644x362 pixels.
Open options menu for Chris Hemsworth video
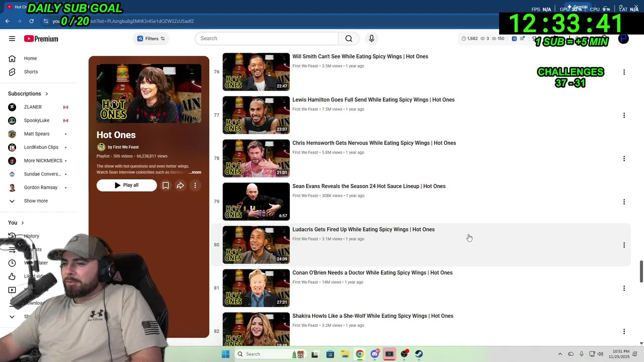tap(624, 159)
